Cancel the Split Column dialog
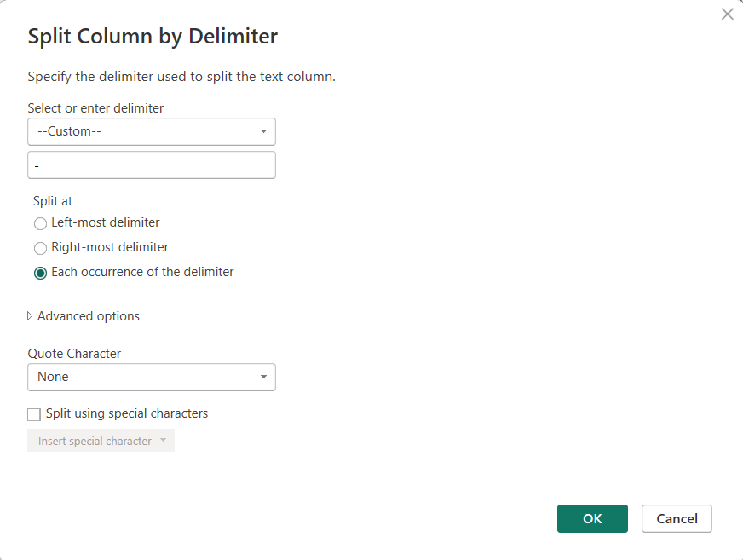The image size is (743, 560). tap(677, 518)
